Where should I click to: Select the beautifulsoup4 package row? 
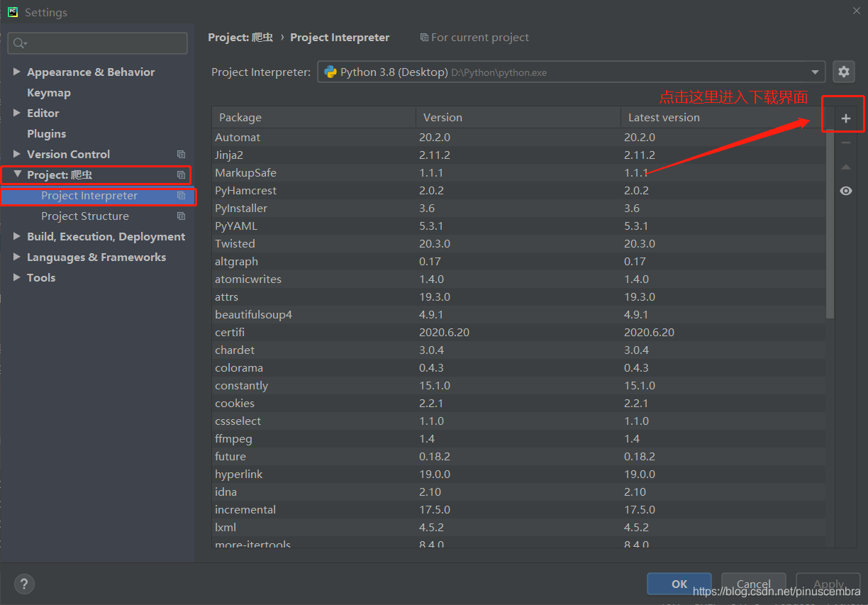point(519,314)
